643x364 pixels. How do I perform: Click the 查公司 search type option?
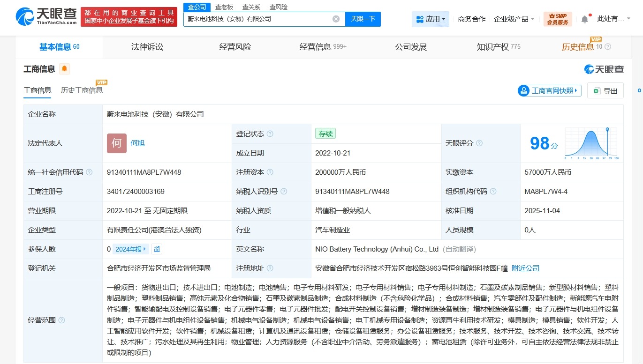coord(197,7)
